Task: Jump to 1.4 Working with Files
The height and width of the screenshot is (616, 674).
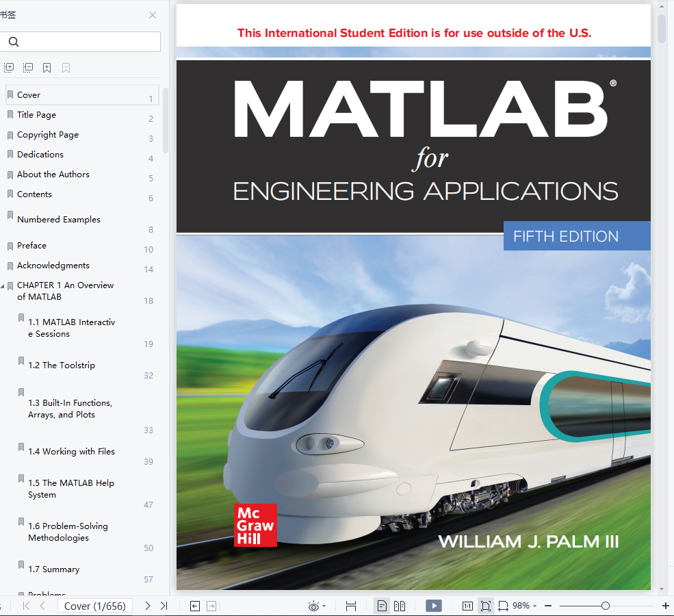Action: click(71, 451)
